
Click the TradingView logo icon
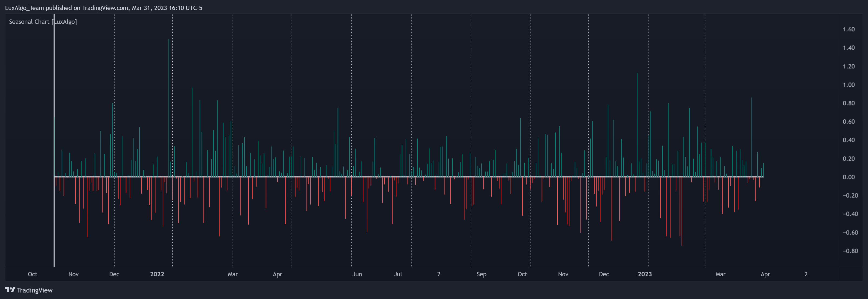coord(10,290)
